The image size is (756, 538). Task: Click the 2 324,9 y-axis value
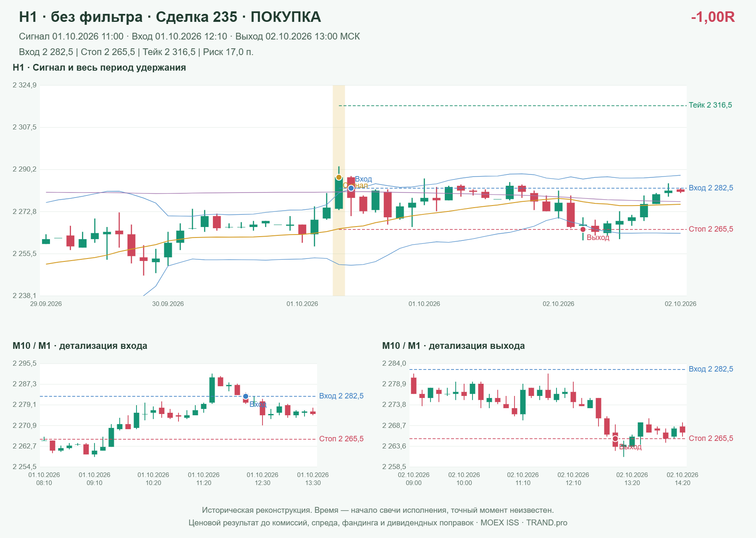24,85
